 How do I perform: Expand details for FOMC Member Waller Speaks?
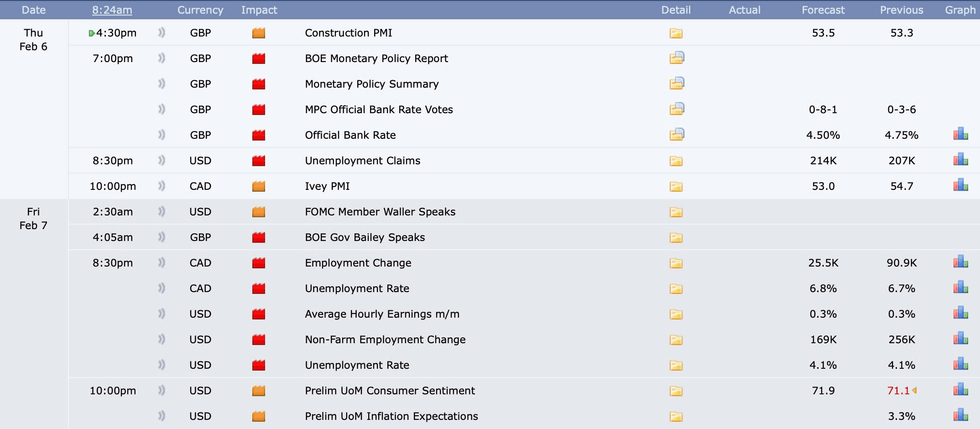point(676,212)
